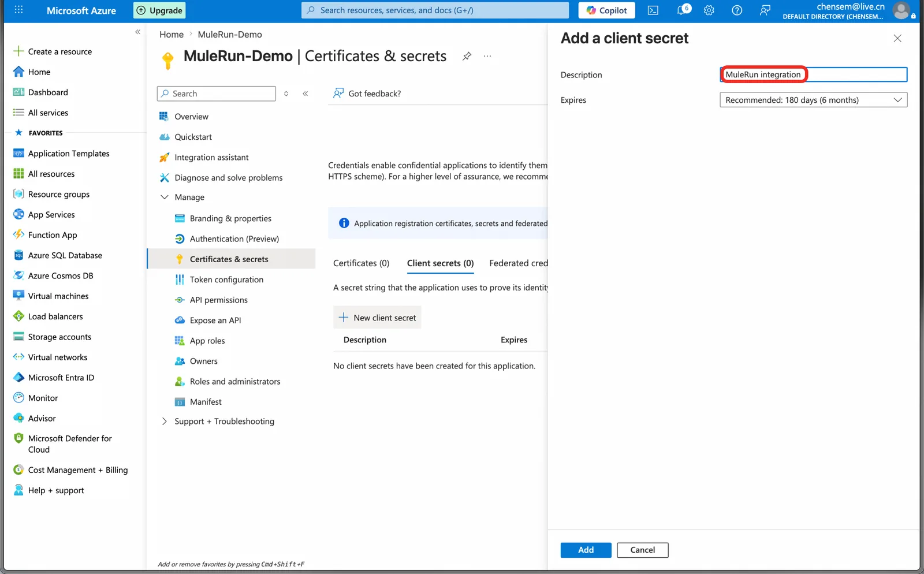Cancel adding the client secret

pos(642,550)
